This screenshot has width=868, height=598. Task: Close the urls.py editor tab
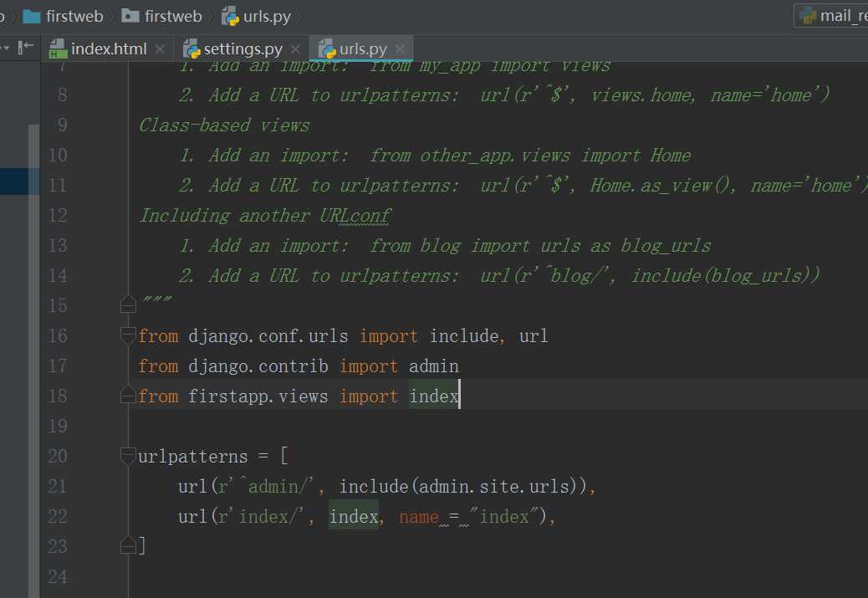click(401, 49)
